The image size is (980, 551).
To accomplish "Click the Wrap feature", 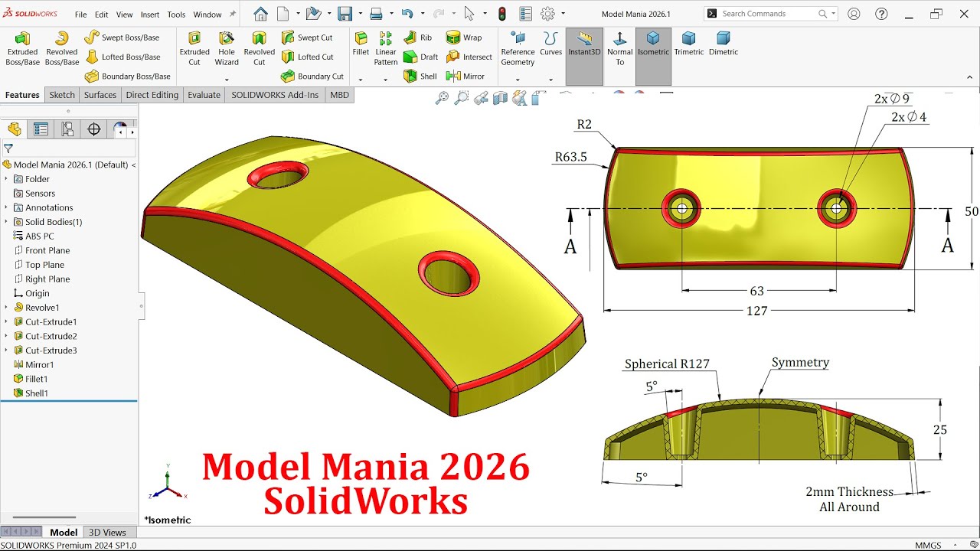I will pos(464,37).
